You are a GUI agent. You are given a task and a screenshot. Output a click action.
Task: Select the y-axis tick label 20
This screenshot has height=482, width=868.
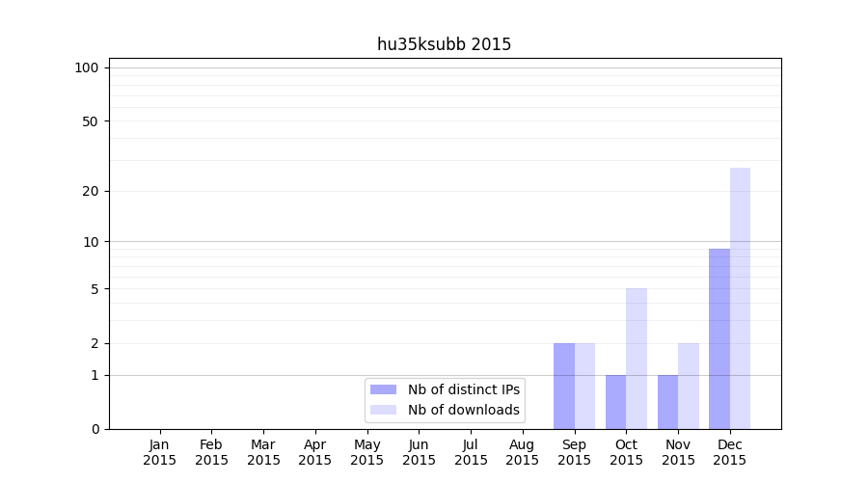coord(91,191)
